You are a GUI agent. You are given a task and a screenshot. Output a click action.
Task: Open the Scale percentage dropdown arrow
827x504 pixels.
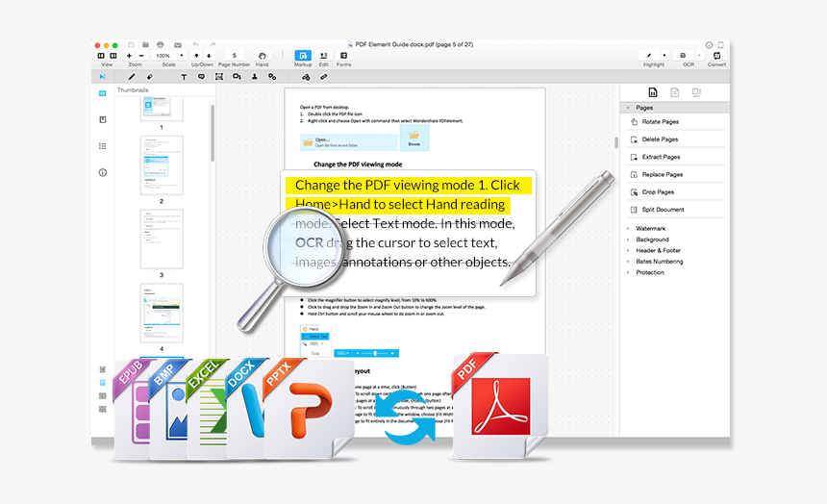click(x=182, y=56)
